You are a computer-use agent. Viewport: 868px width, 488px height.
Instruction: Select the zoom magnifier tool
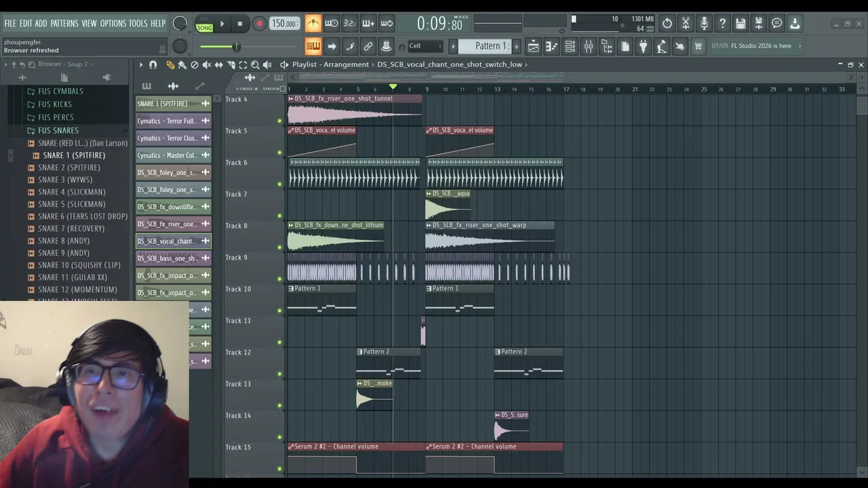pos(255,64)
